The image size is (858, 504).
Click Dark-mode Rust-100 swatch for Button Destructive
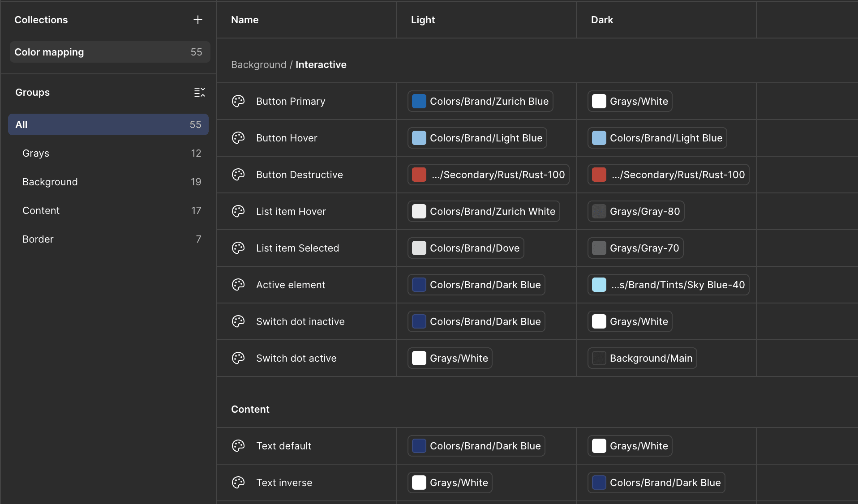(599, 175)
